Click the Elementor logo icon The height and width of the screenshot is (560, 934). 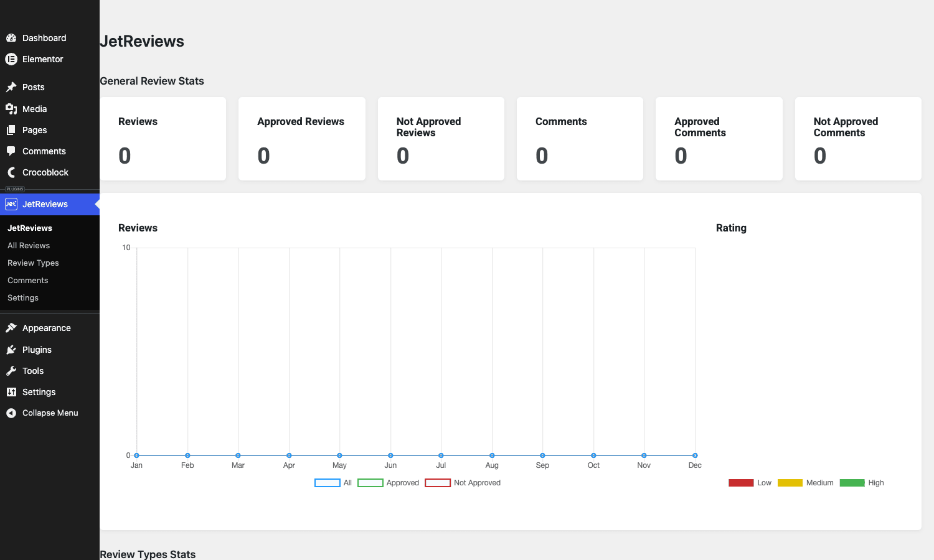coord(11,59)
